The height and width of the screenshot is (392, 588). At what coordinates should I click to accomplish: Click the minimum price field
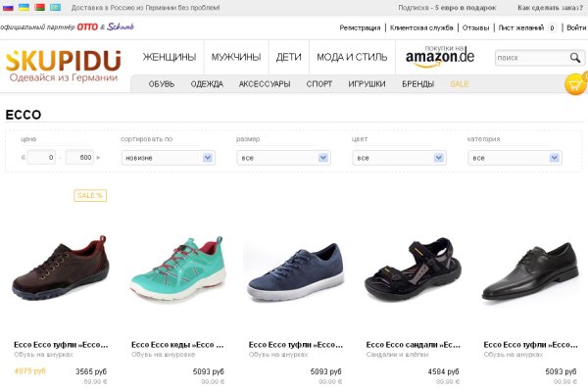pyautogui.click(x=40, y=157)
